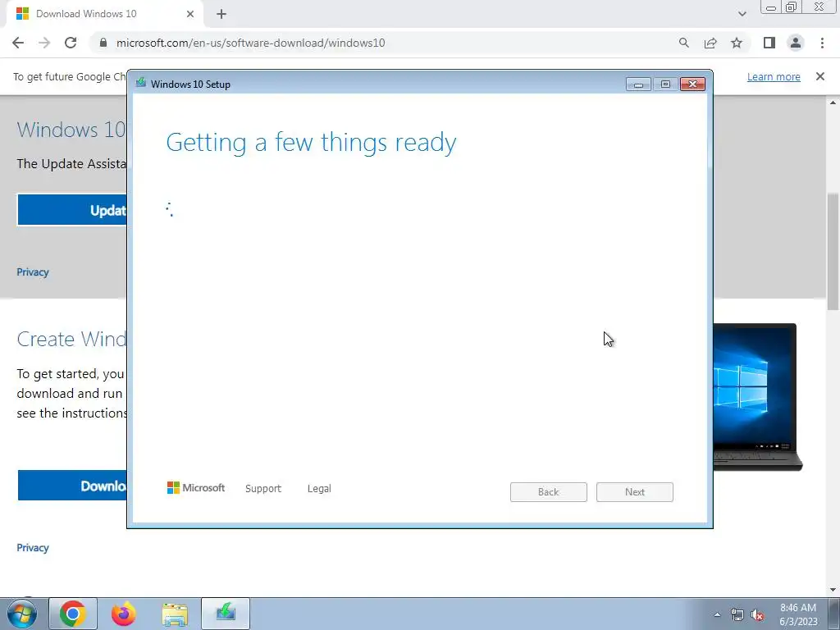
Task: Click the Windows 10 Setup title bar icon
Action: pos(141,83)
